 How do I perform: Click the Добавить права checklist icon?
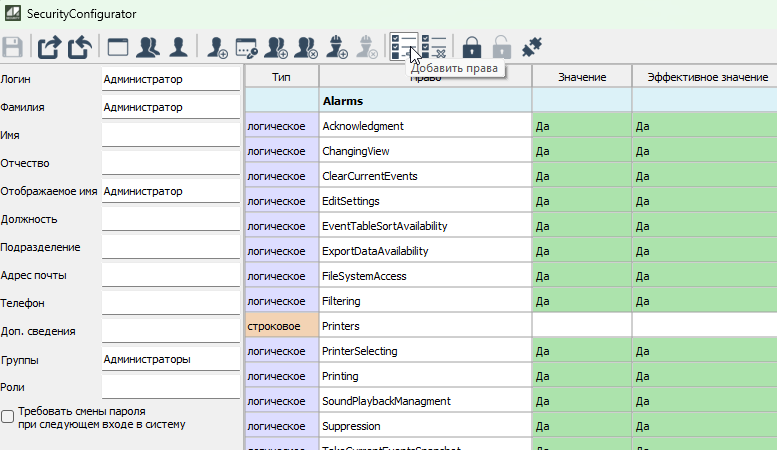(x=404, y=46)
